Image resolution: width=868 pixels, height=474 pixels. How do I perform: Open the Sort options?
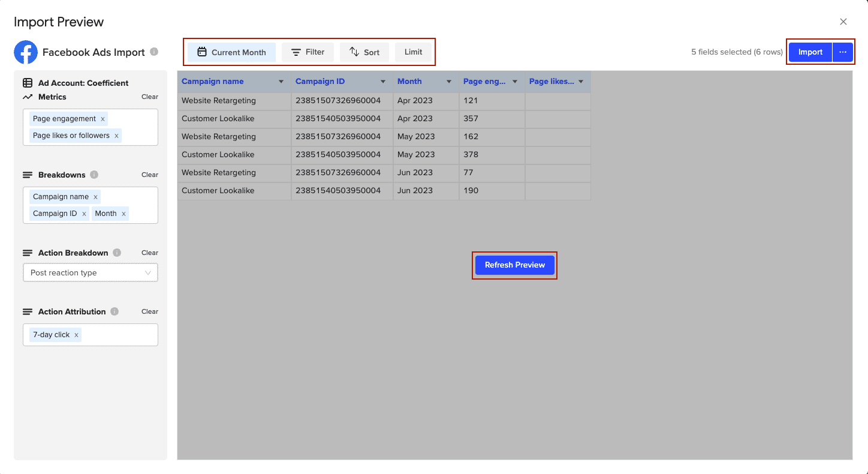pos(364,52)
